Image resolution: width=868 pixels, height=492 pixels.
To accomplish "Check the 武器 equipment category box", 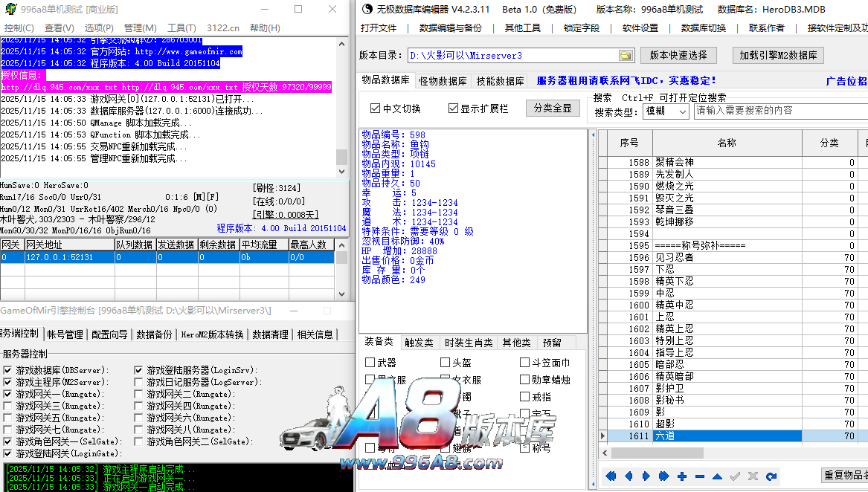I will pos(370,363).
